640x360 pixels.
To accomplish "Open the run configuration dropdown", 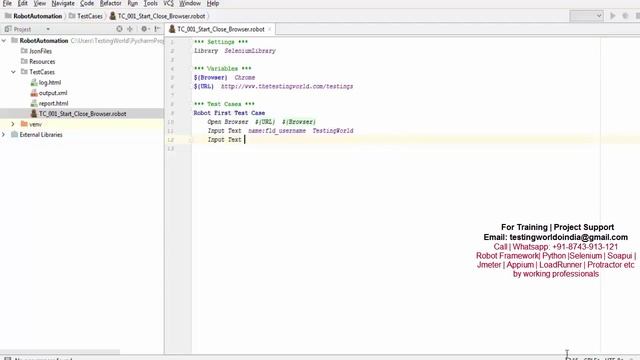I will [x=587, y=16].
